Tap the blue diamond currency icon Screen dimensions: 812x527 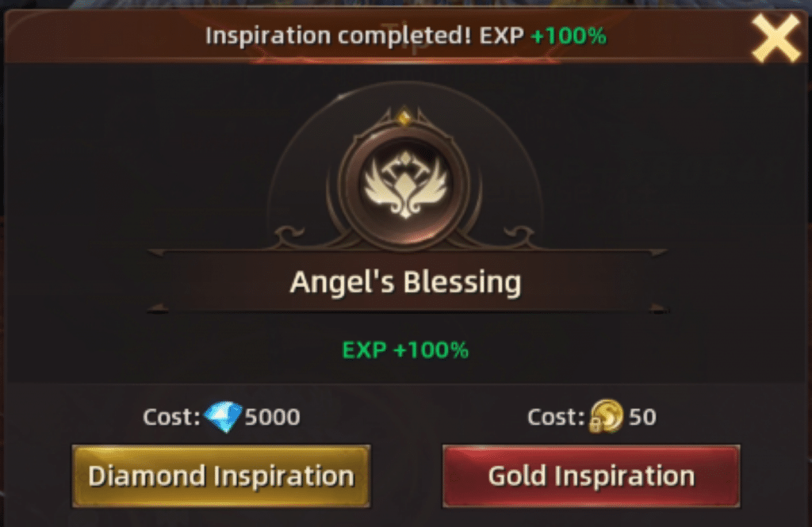click(223, 417)
